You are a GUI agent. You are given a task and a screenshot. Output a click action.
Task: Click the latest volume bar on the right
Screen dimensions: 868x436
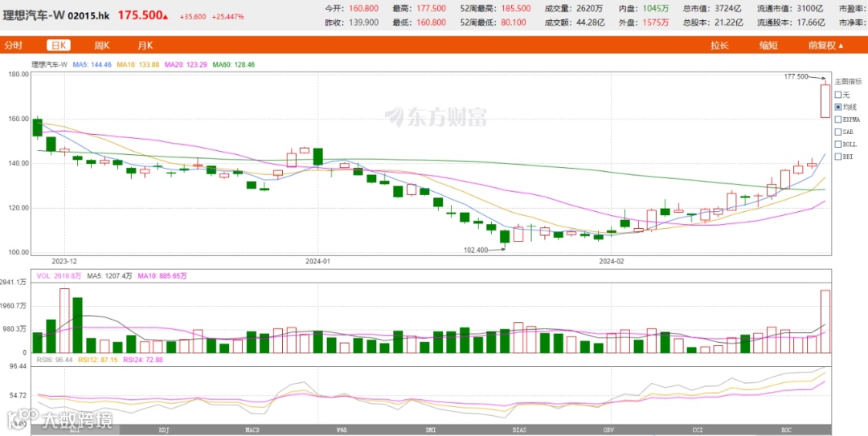click(825, 321)
